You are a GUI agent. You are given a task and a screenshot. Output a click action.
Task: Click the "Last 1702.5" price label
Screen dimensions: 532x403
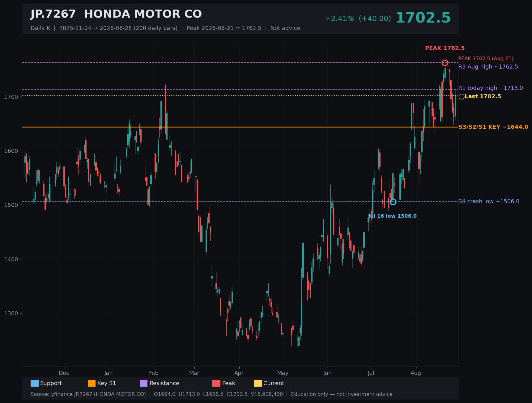pos(483,96)
